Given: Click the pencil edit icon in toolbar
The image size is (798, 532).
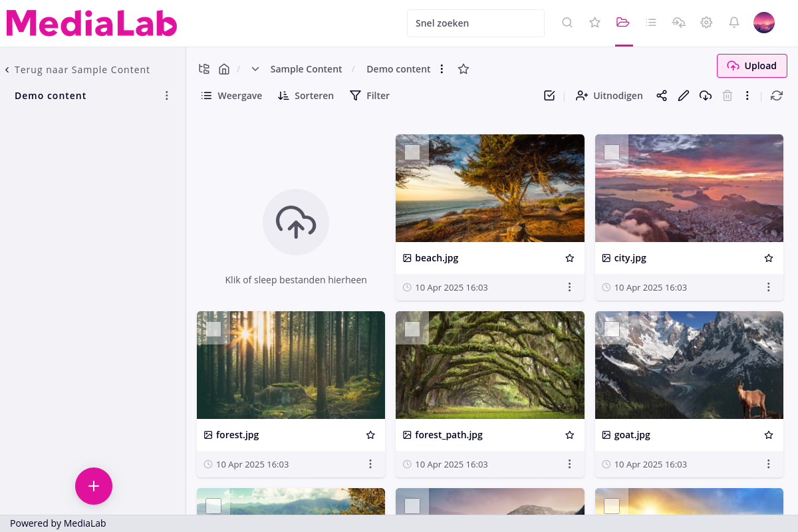Looking at the screenshot, I should 684,96.
